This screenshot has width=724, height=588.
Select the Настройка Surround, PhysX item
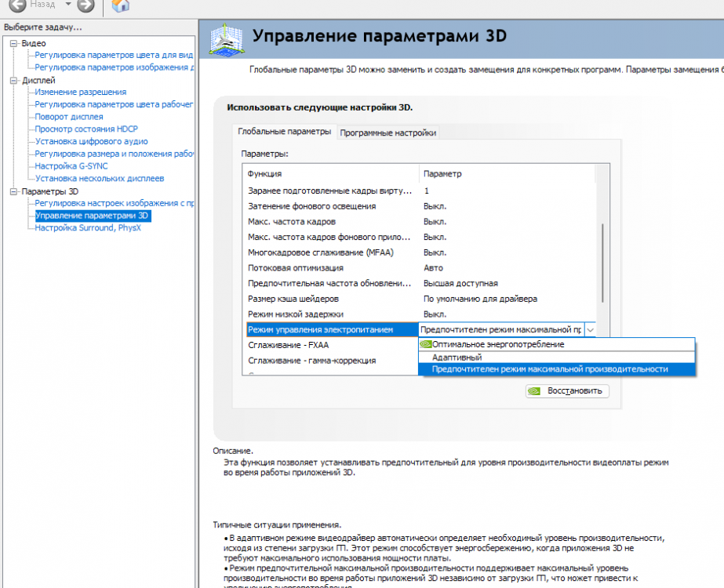pos(86,227)
